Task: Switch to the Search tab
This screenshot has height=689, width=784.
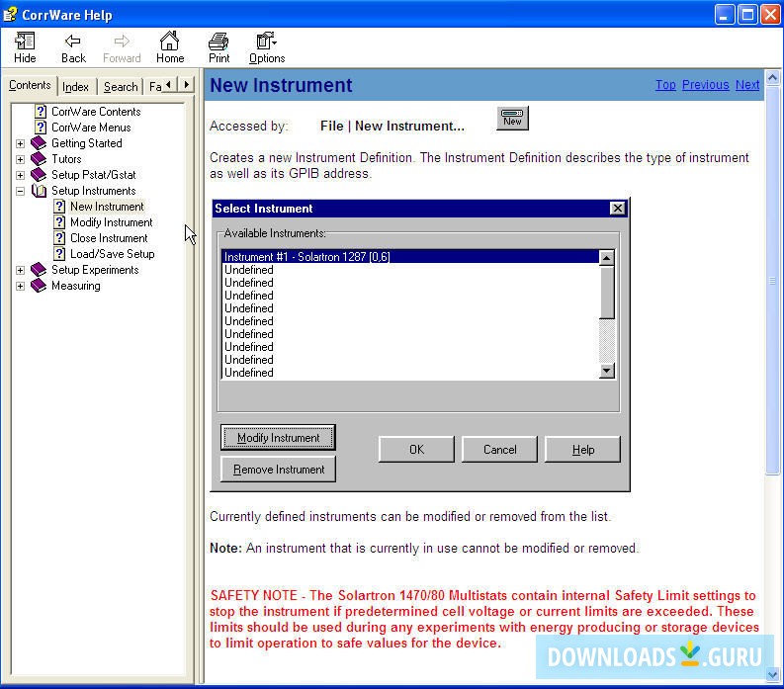Action: 121,87
